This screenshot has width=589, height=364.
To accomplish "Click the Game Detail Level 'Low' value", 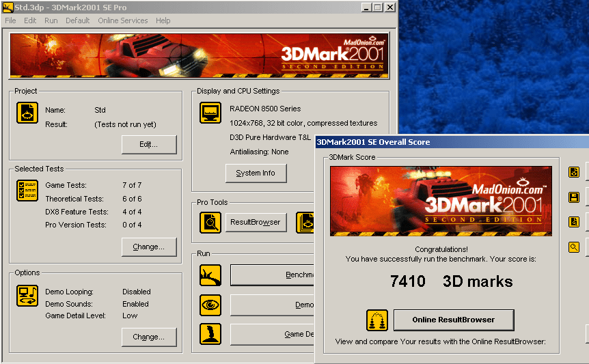I will click(x=130, y=316).
